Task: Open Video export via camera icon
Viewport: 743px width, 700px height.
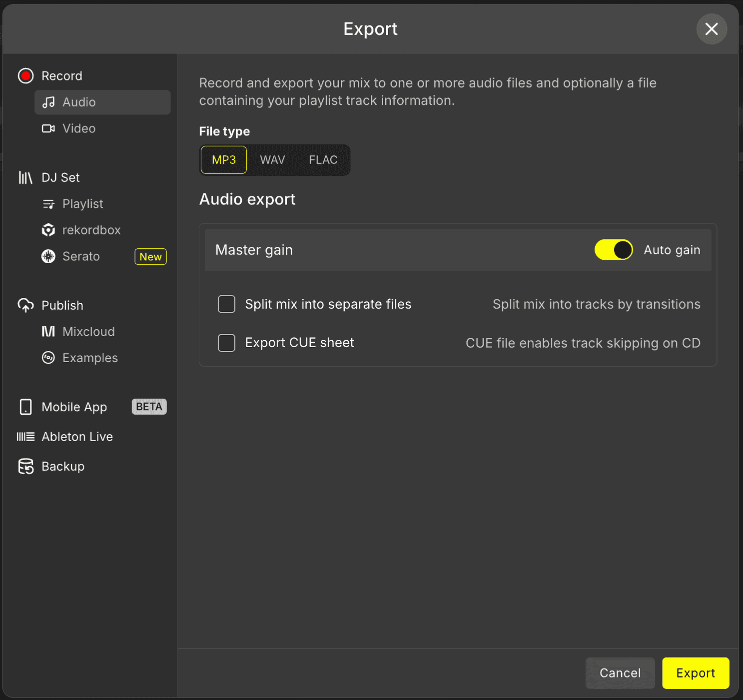Action: (x=48, y=128)
